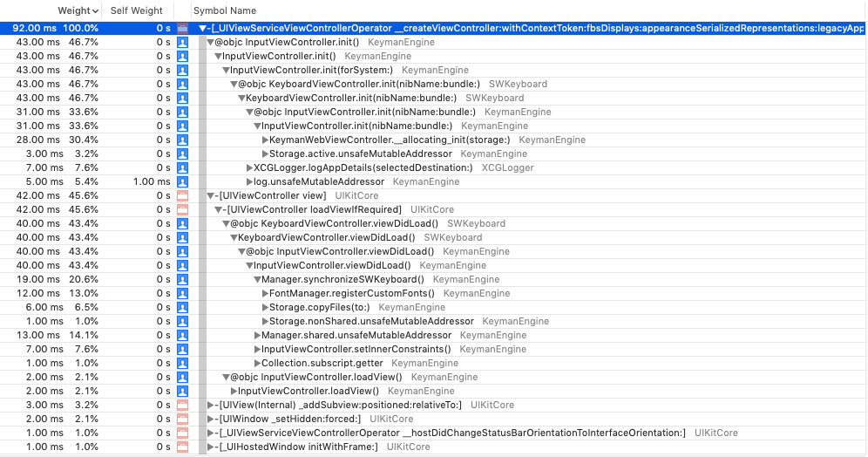Expand Manager.shared.unsafeMutableAddressor row
The image size is (868, 457).
[x=257, y=335]
